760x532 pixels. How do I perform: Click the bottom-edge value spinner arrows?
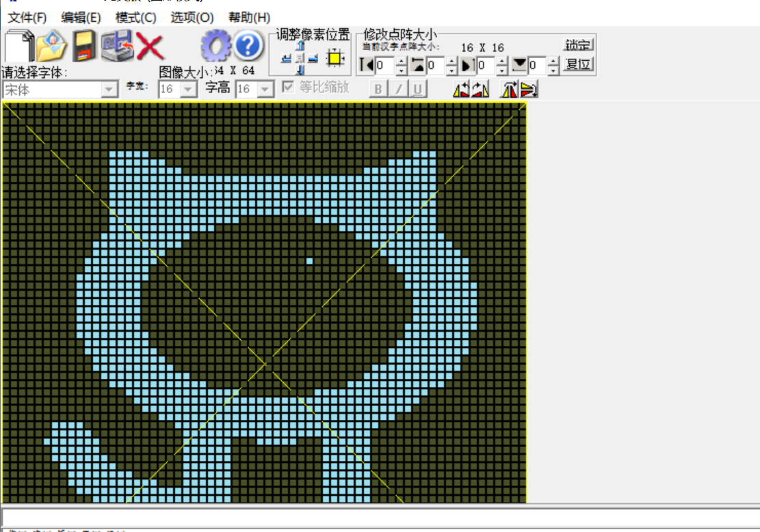(x=553, y=66)
